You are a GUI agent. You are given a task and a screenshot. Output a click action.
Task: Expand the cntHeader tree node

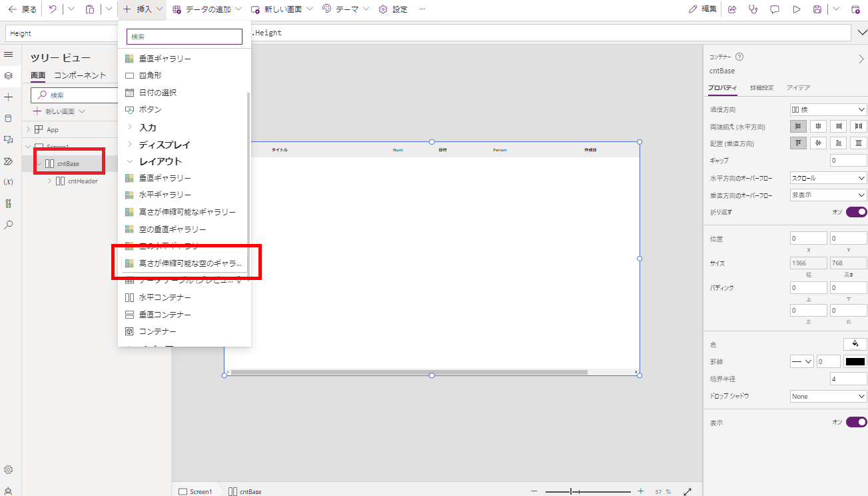[x=49, y=181]
